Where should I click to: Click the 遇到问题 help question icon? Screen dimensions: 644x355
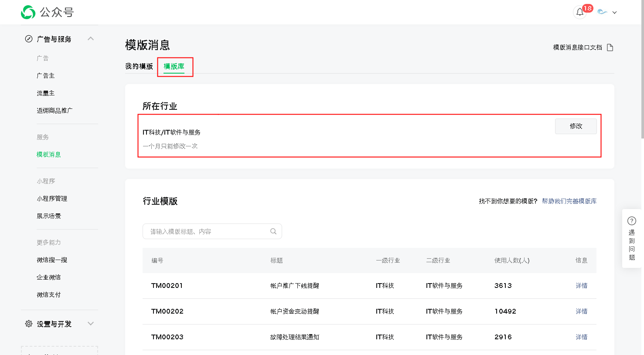point(631,221)
